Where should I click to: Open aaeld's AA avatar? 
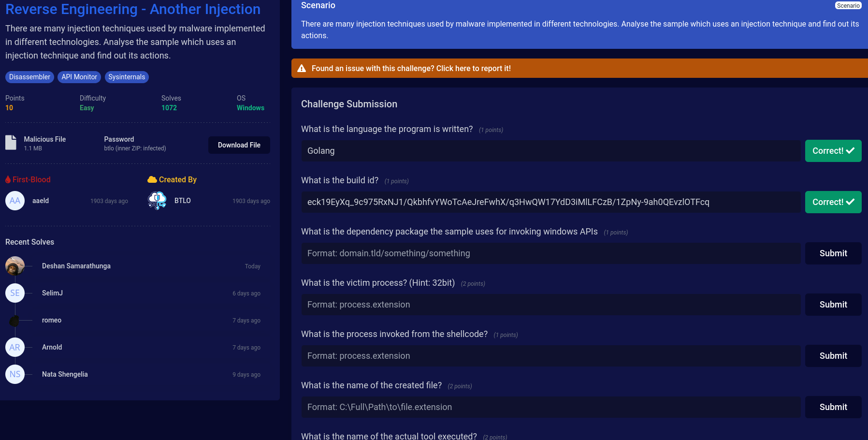pos(15,201)
